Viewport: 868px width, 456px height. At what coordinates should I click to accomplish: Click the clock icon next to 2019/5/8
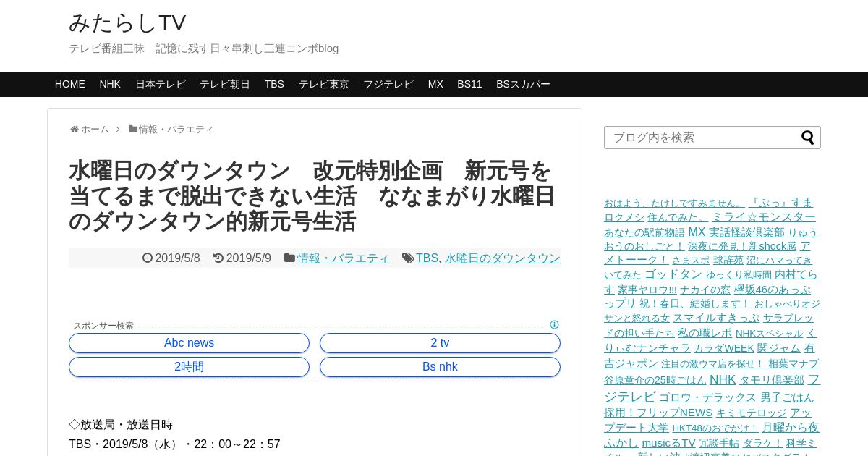(148, 258)
